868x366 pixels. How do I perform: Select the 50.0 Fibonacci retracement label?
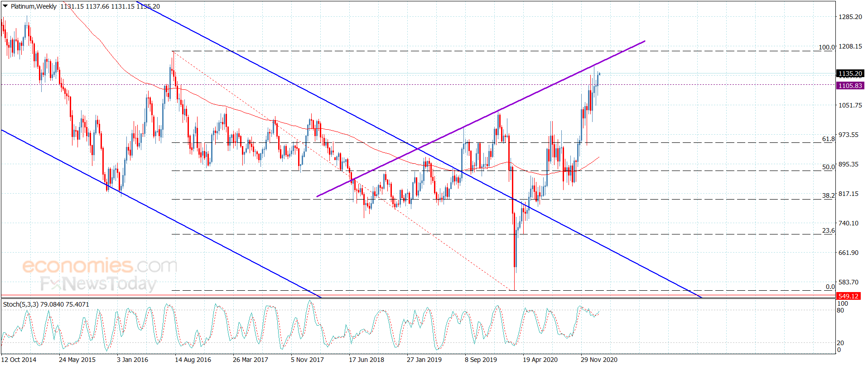click(x=828, y=167)
